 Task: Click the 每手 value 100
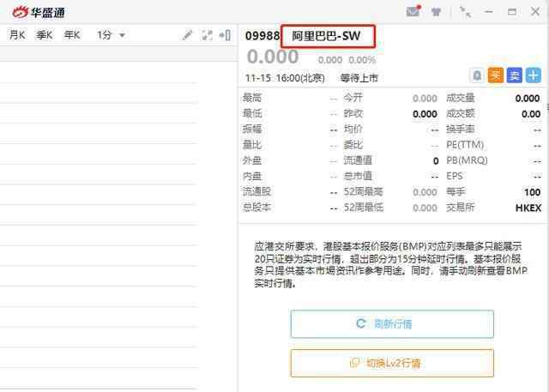tap(532, 192)
